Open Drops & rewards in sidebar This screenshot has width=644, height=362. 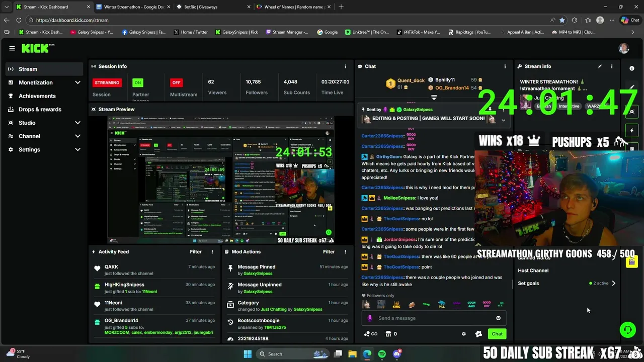(44, 109)
